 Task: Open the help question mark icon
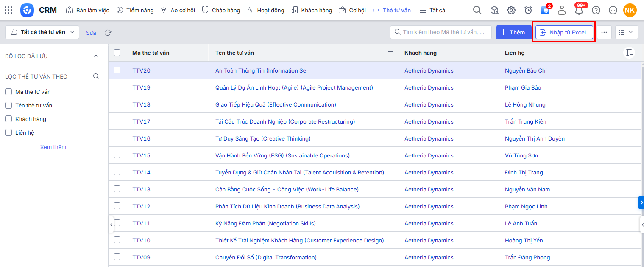point(596,10)
